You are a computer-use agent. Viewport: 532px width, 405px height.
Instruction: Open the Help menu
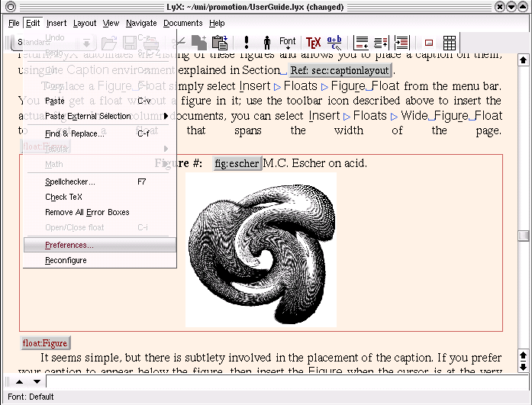(x=217, y=23)
